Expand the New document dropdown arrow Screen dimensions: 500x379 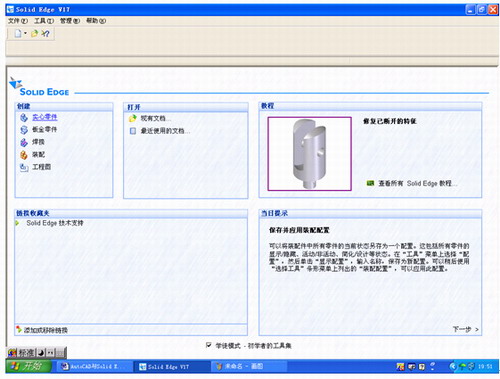click(25, 33)
